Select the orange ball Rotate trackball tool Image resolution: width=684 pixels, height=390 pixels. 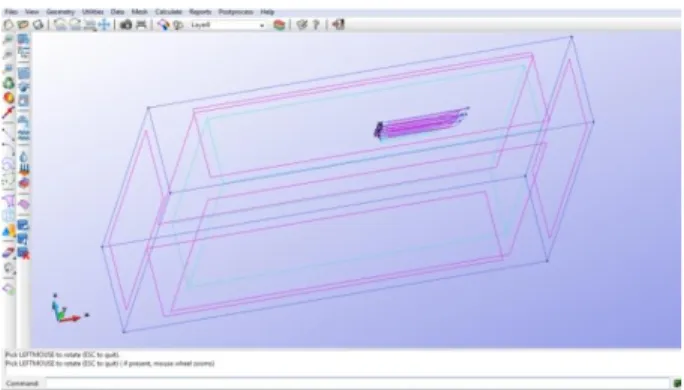(x=8, y=97)
